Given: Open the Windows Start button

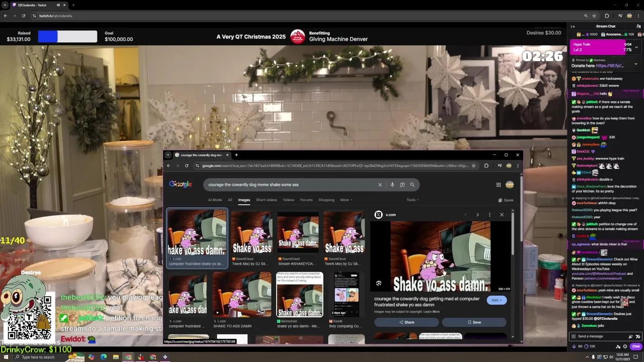Looking at the screenshot, I should 5,357.
